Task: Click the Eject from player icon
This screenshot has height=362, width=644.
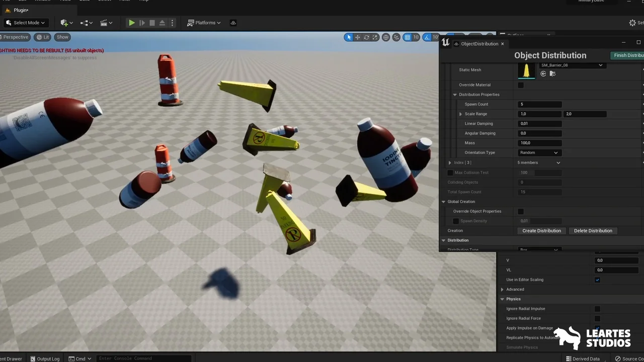Action: click(162, 23)
